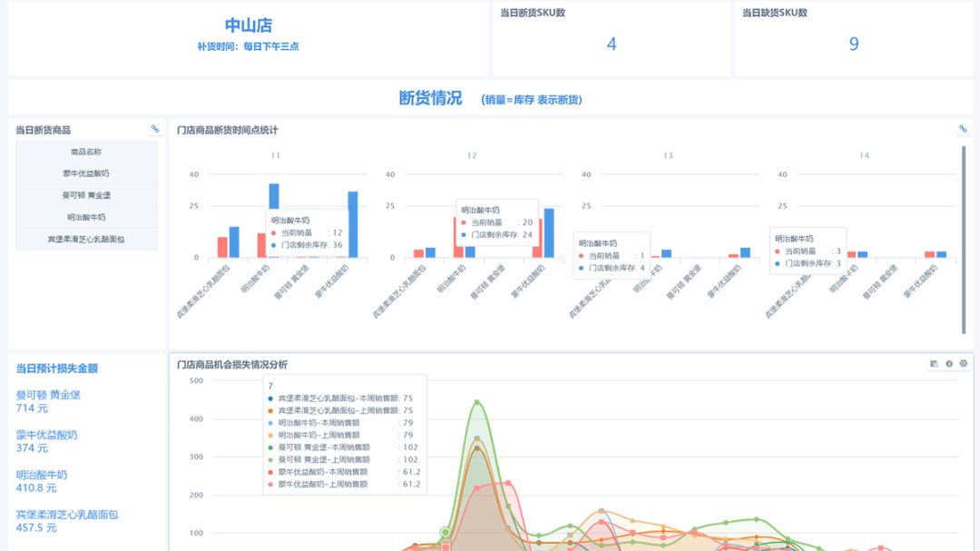Click blue 蒙牛优益酸奶 bar in hour 14 chart

(x=941, y=254)
